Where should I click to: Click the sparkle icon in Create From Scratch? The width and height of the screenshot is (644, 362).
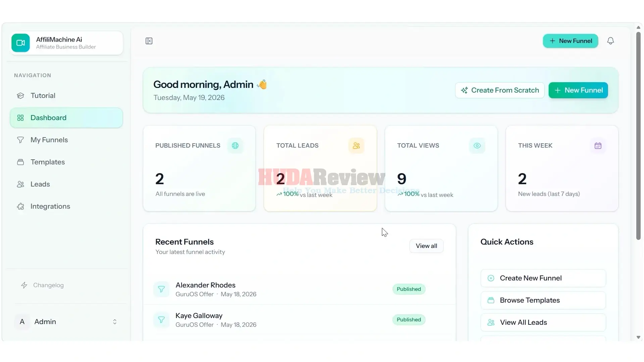pyautogui.click(x=464, y=90)
